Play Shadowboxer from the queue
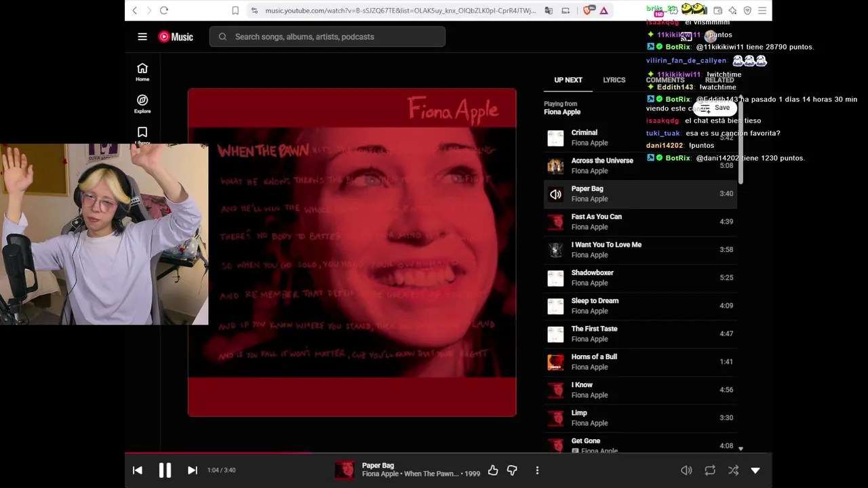This screenshot has height=488, width=868. pyautogui.click(x=639, y=277)
